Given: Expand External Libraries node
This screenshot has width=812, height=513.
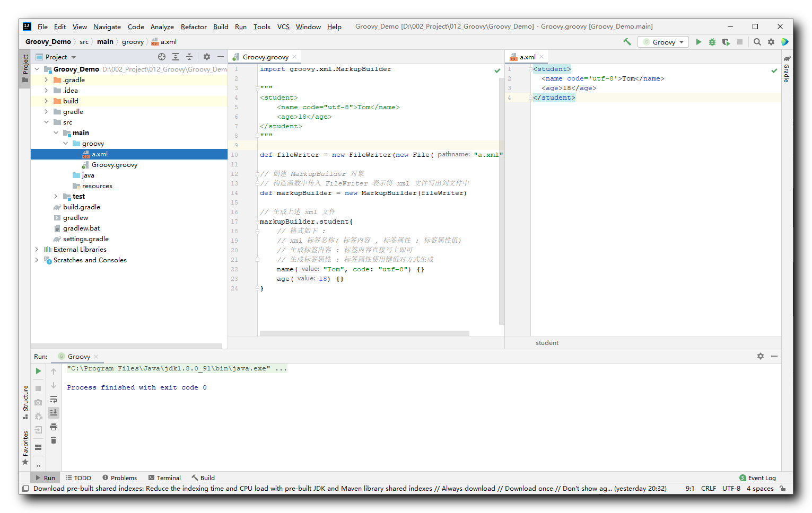Looking at the screenshot, I should (37, 250).
